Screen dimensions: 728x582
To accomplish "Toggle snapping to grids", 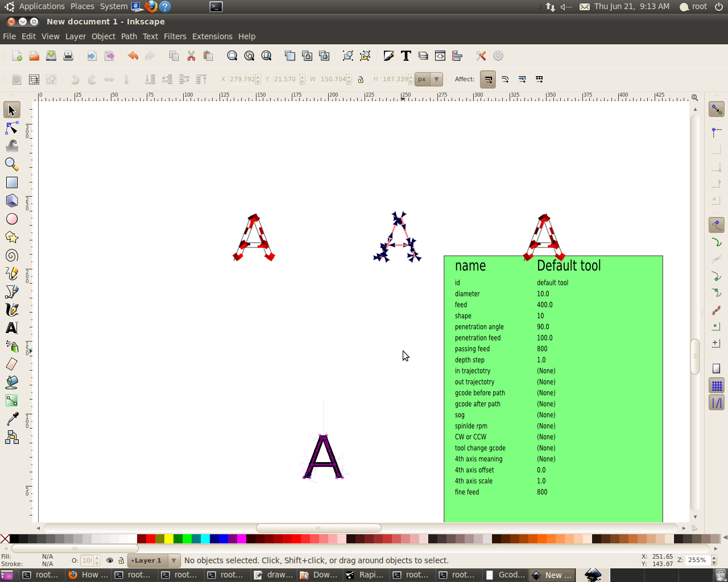I will (x=717, y=386).
